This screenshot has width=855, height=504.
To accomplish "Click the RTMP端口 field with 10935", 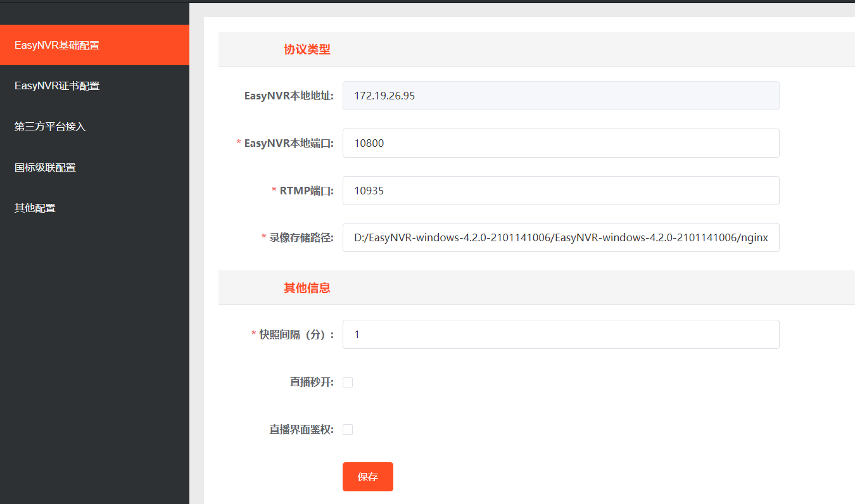I will tap(560, 191).
